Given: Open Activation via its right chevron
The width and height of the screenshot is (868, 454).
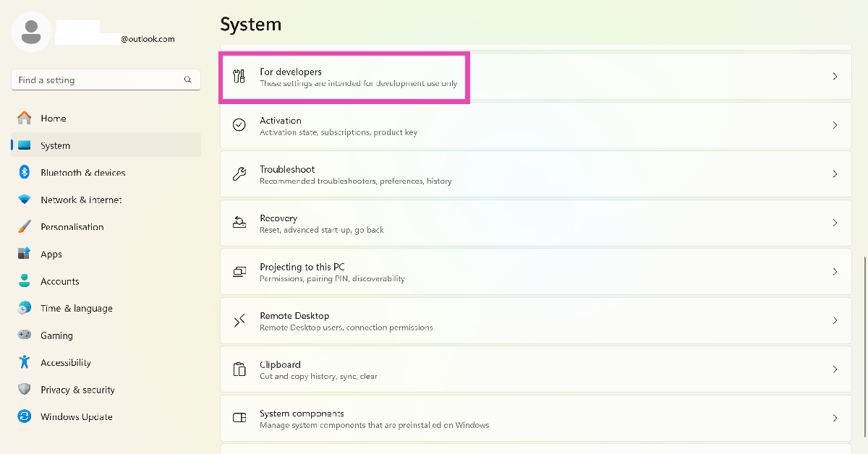Looking at the screenshot, I should coord(835,125).
